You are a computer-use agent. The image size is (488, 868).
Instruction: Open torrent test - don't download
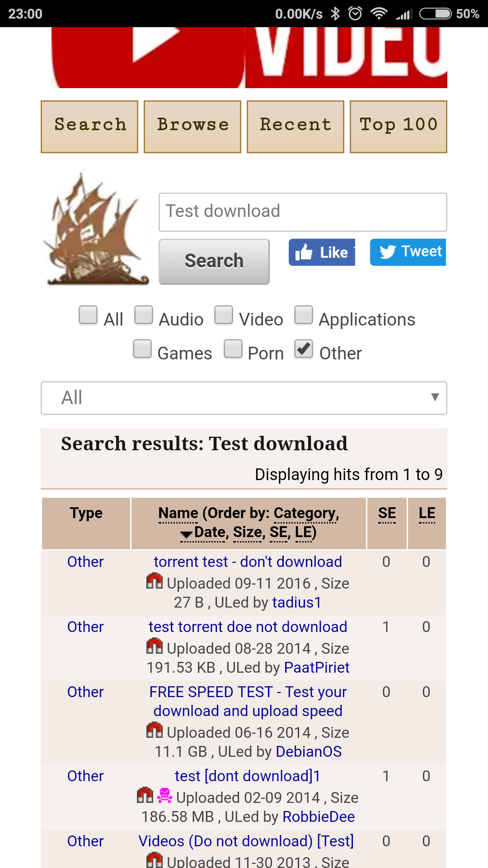tap(248, 562)
